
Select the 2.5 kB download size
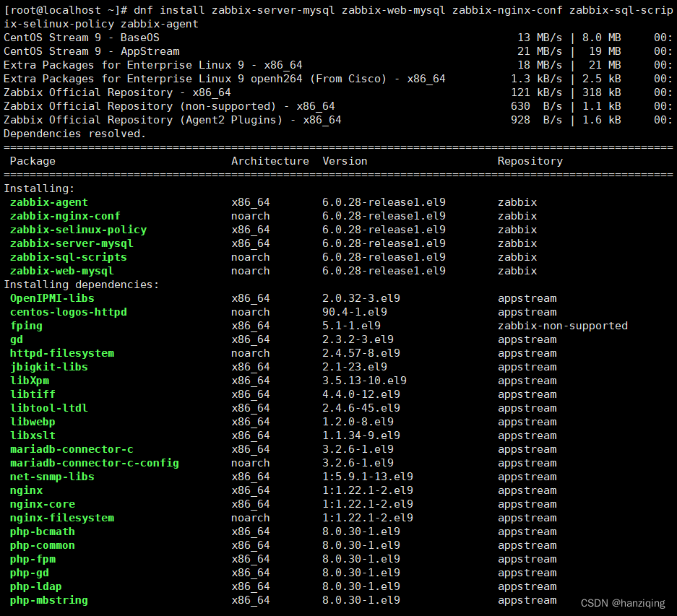[602, 79]
